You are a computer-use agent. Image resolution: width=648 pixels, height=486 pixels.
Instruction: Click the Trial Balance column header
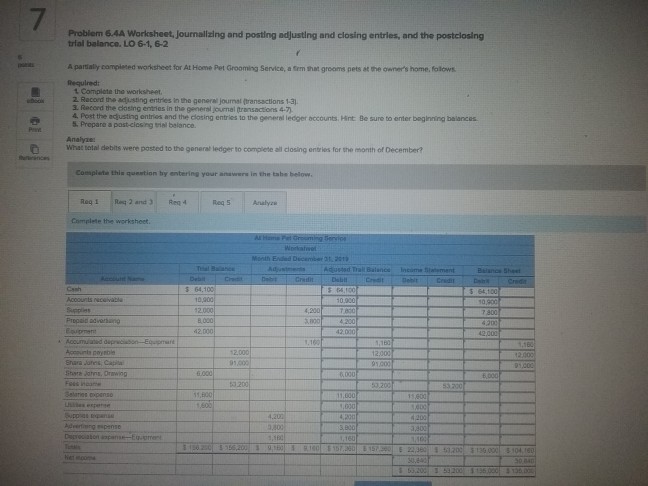pyautogui.click(x=215, y=269)
